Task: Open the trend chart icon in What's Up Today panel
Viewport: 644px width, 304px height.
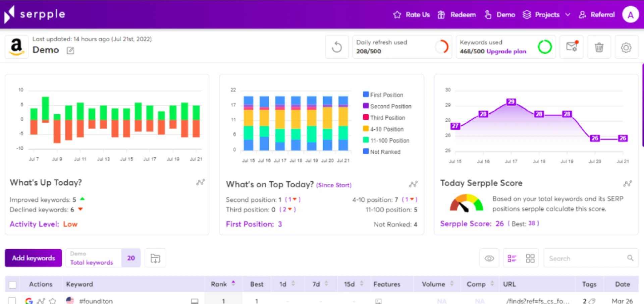Action: 200,182
